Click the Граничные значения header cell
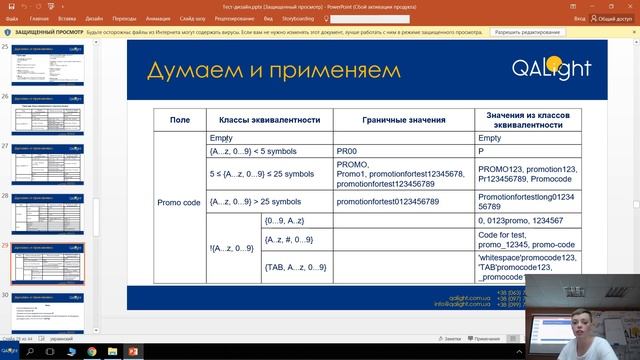Screen dimensions: 640x360 coord(404,120)
